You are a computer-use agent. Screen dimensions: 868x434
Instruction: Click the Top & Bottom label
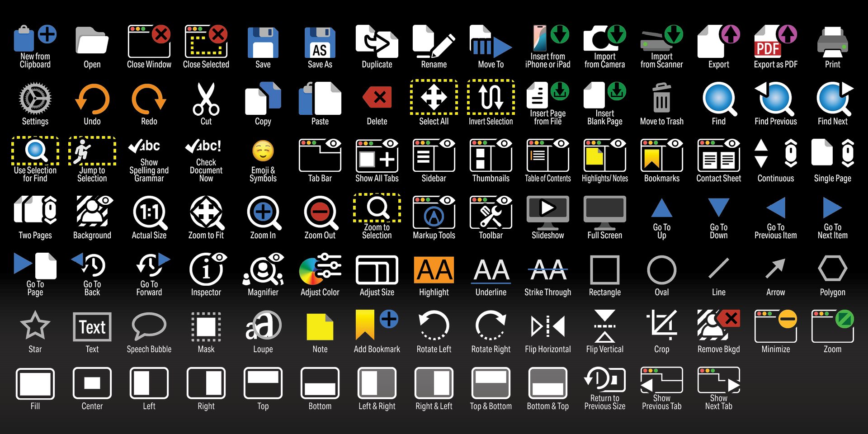coord(491,406)
